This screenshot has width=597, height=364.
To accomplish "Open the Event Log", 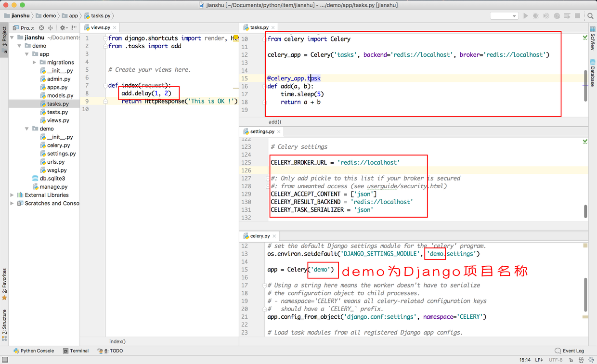I will click(x=570, y=351).
